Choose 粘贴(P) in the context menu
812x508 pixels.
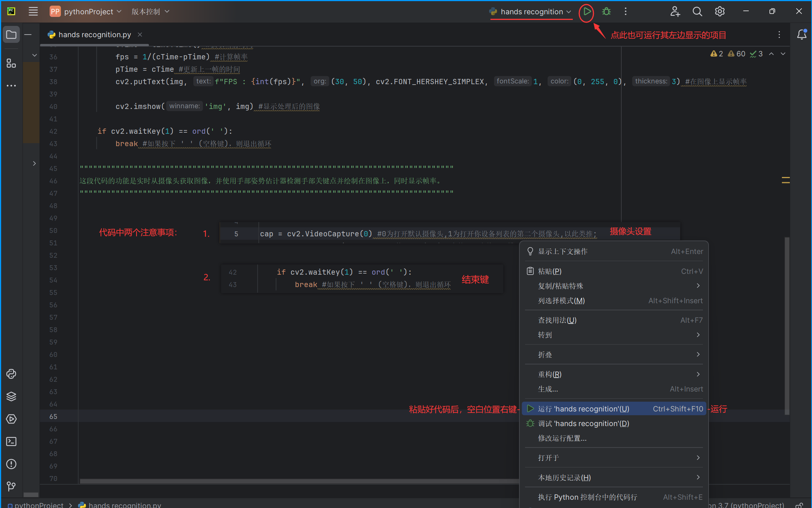[x=549, y=271]
